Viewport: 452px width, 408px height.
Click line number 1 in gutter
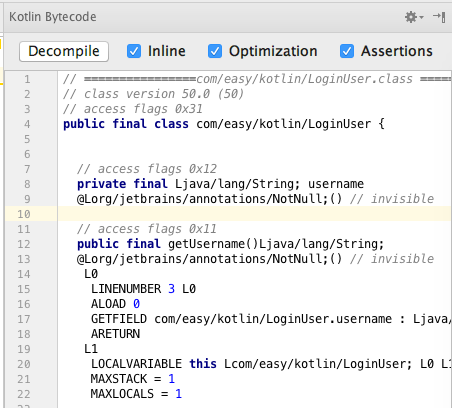pyautogui.click(x=27, y=79)
